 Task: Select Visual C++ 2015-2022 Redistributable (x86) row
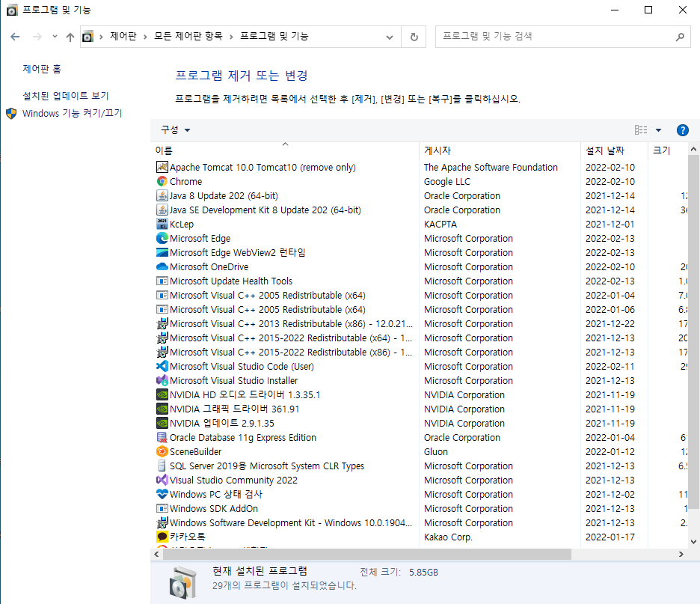[420, 352]
